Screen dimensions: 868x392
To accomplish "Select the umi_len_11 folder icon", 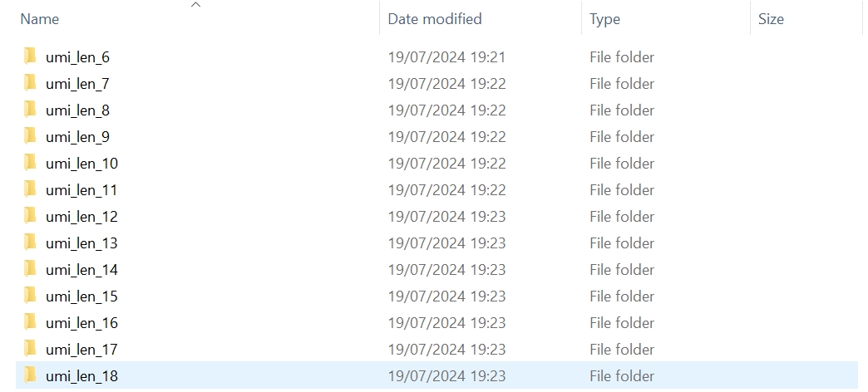I will click(31, 189).
